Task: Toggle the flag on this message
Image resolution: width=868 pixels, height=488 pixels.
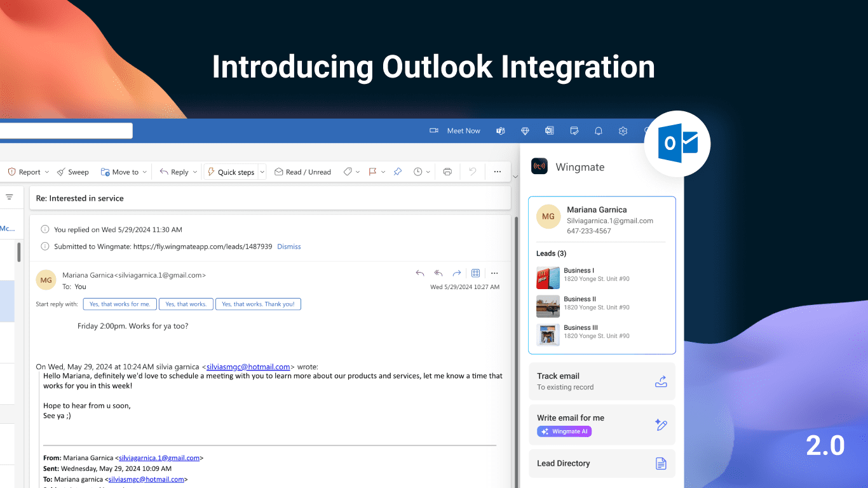Action: point(372,172)
